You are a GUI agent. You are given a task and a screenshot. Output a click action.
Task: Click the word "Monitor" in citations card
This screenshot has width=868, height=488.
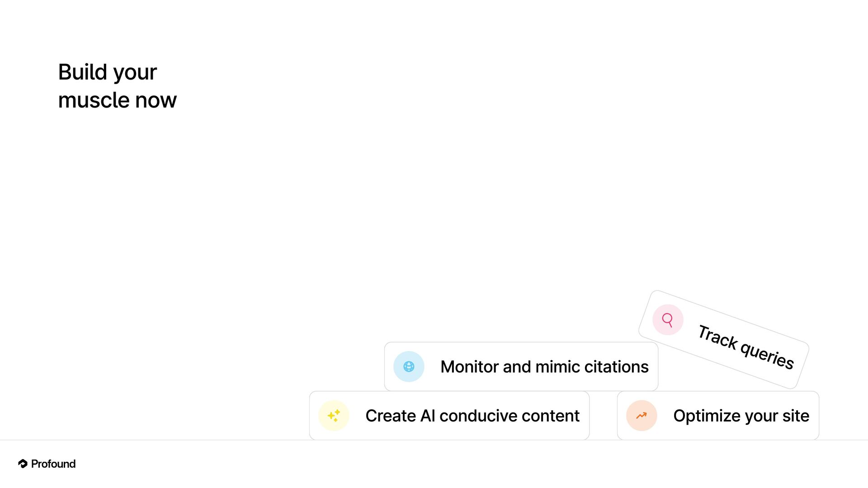pos(469,366)
